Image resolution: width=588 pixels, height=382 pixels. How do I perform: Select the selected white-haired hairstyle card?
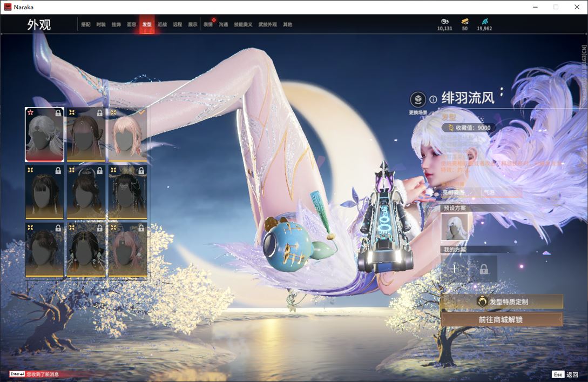click(x=45, y=135)
